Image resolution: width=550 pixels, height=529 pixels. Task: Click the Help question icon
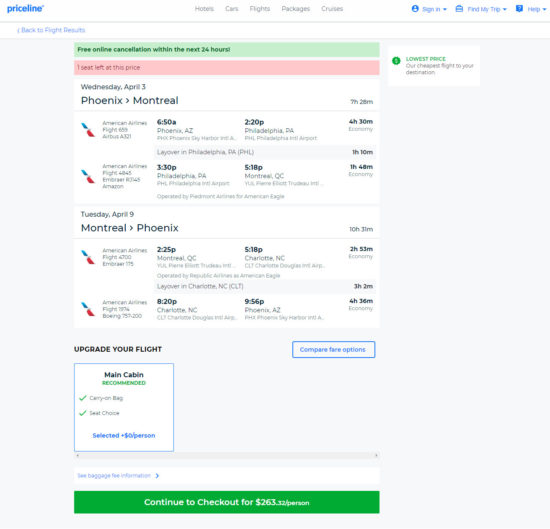(519, 9)
